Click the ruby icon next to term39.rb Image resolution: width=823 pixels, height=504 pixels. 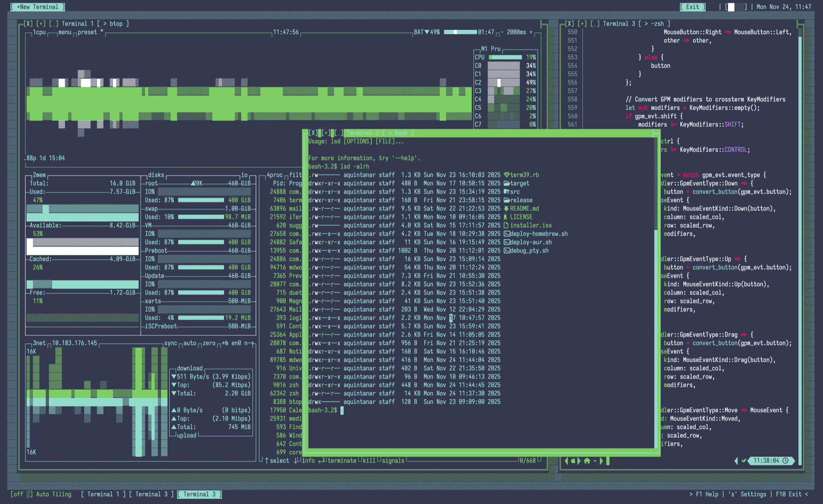pos(507,175)
